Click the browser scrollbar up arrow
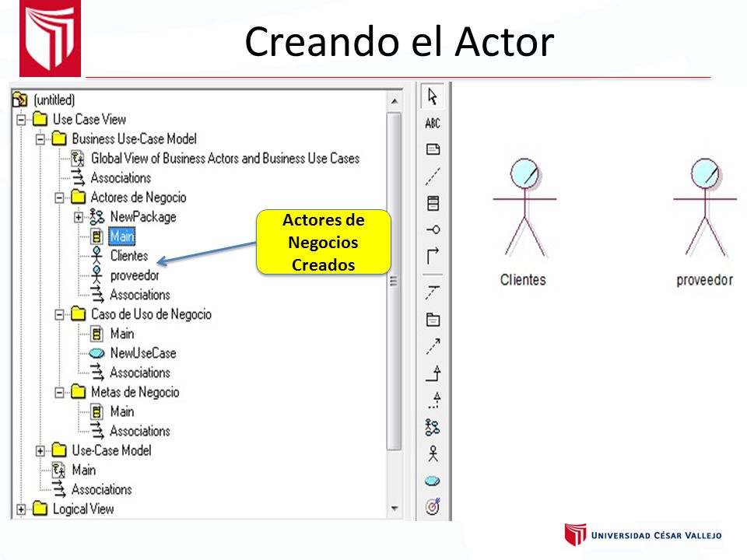Image resolution: width=747 pixels, height=560 pixels. click(395, 101)
